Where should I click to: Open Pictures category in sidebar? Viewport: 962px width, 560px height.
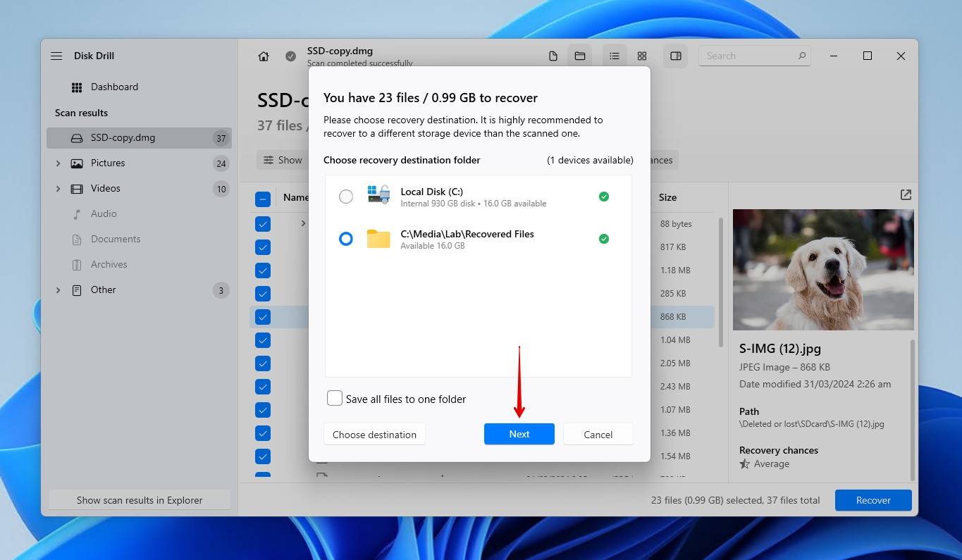(139, 163)
